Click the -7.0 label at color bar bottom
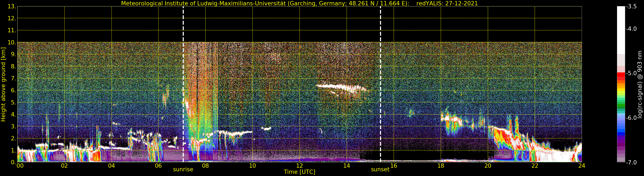Viewport: 644px width, 176px height. (632, 163)
